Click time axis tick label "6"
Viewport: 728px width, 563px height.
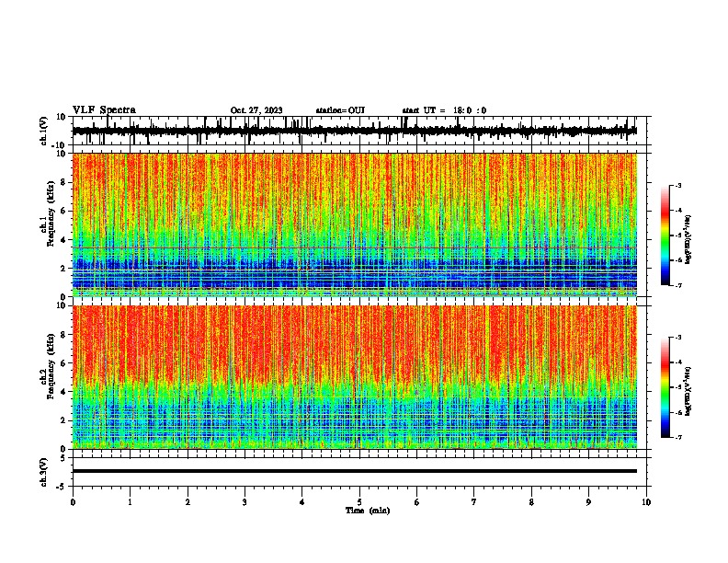pyautogui.click(x=417, y=502)
